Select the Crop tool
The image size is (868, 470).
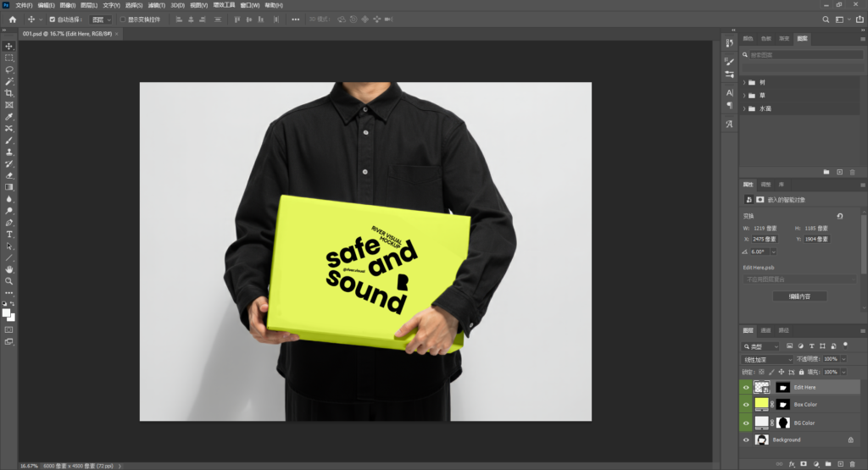(8, 93)
